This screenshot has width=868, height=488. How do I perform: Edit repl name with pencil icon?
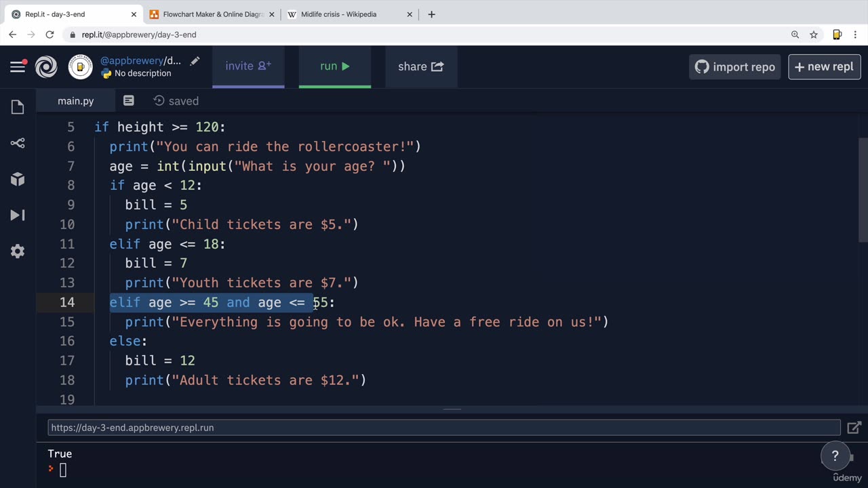(x=195, y=61)
